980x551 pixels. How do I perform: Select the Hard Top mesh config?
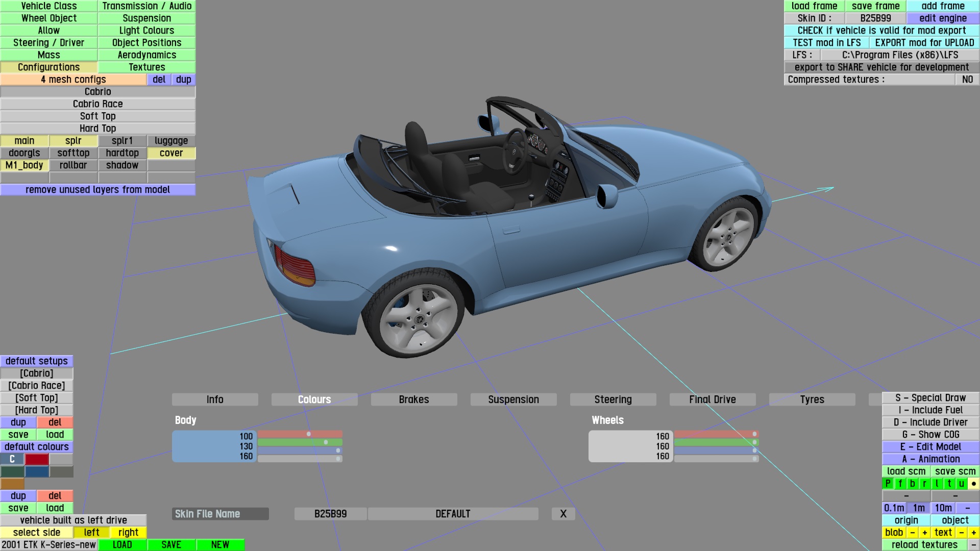97,128
